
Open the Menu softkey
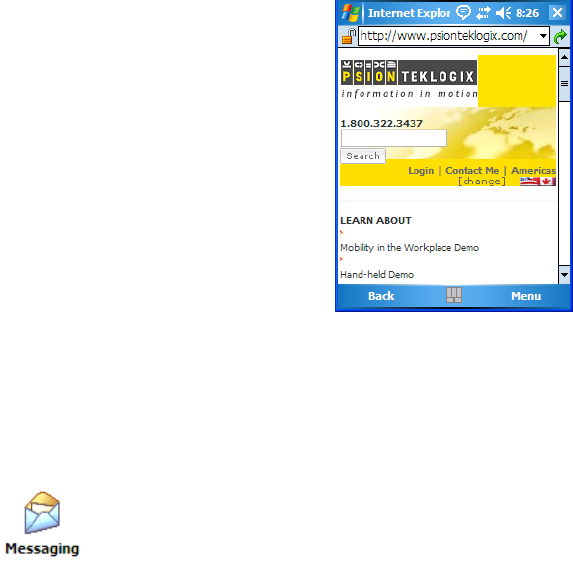click(526, 296)
